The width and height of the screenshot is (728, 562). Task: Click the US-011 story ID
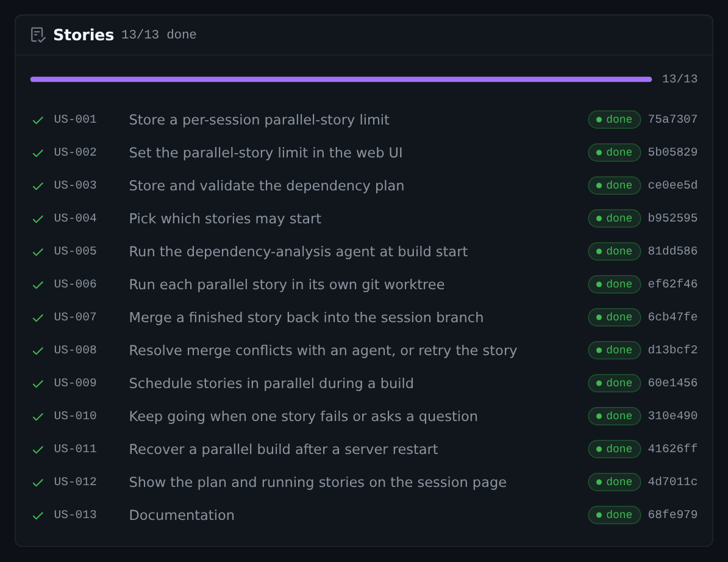75,449
